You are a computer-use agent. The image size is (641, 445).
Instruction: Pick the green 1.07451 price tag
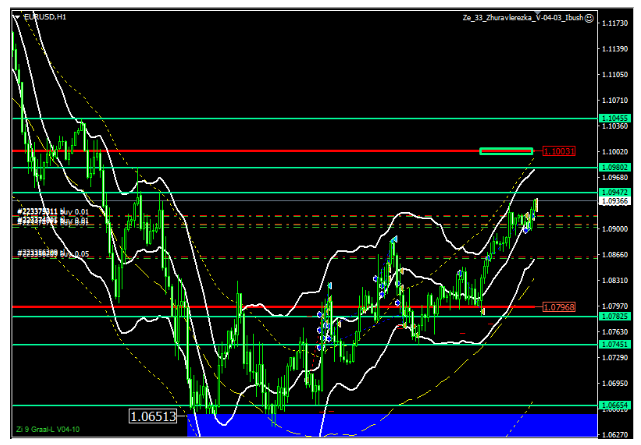coord(613,344)
